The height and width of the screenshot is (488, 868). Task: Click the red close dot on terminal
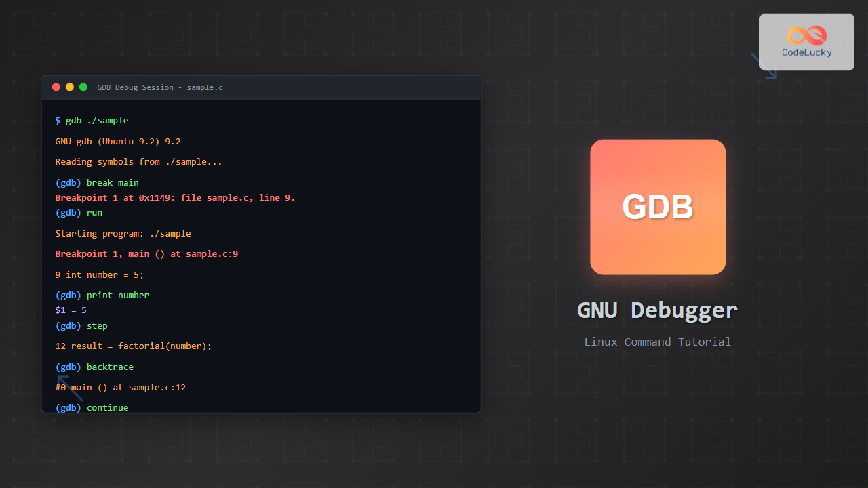coord(56,87)
